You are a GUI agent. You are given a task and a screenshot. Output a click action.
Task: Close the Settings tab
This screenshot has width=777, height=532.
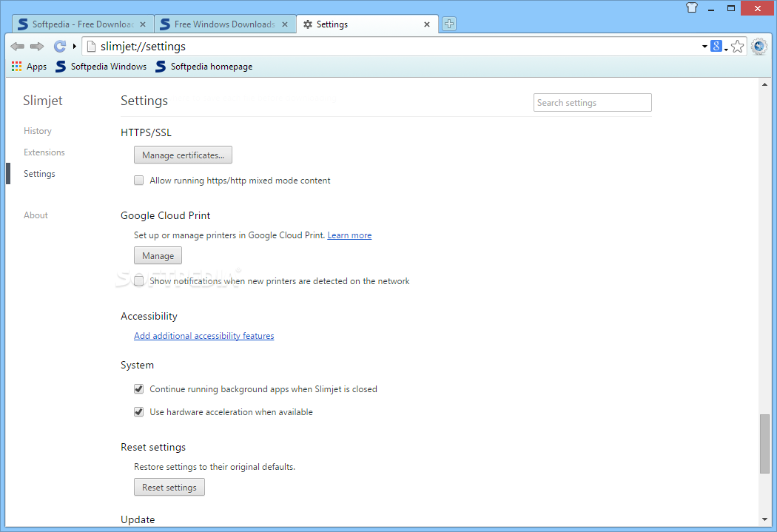[x=427, y=24]
